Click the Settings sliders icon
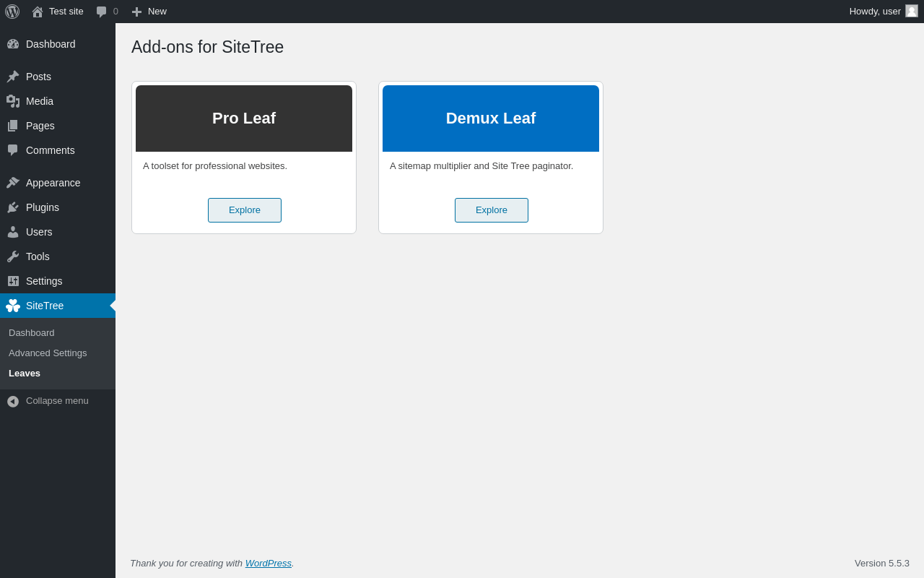This screenshot has height=578, width=924. (13, 281)
